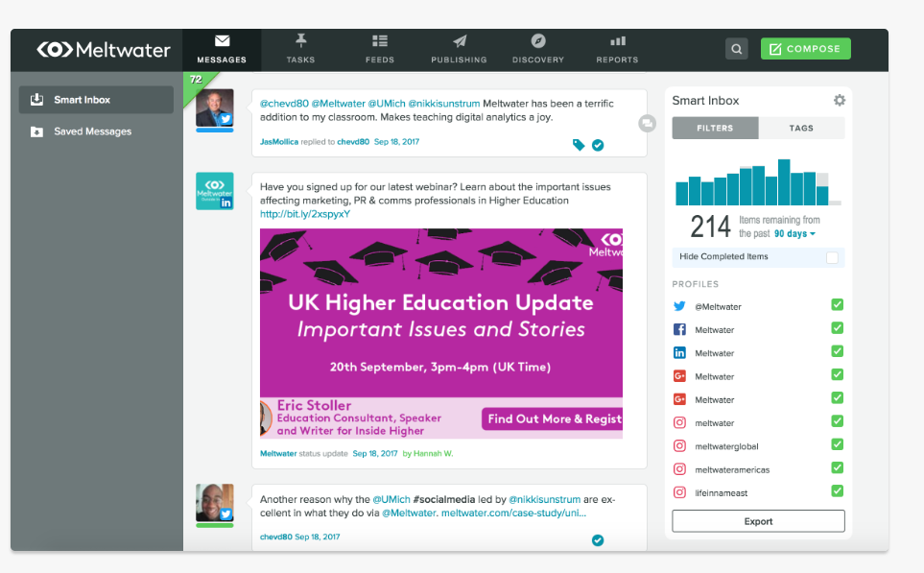Switch to the Filters tab
The width and height of the screenshot is (924, 573).
(715, 128)
